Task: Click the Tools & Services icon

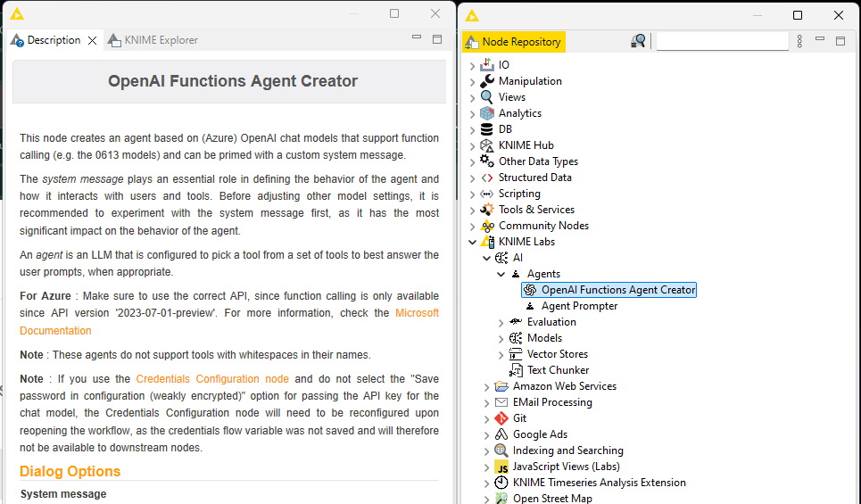Action: tap(487, 210)
